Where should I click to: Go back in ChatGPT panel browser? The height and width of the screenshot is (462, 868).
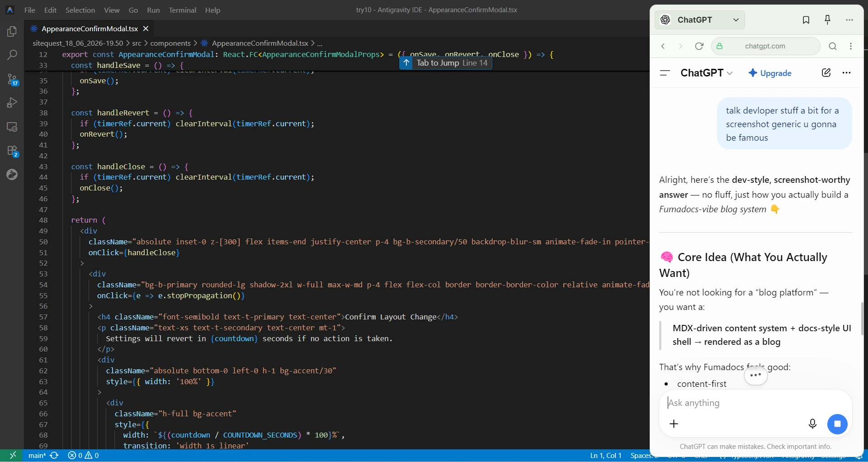tap(663, 46)
